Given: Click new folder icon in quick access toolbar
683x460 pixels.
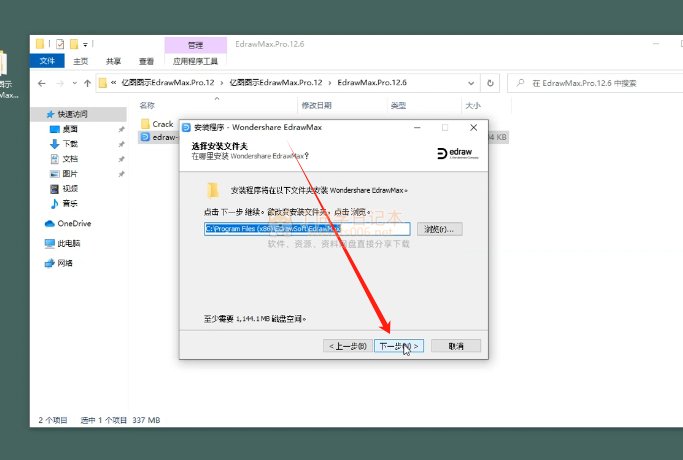Looking at the screenshot, I should (x=74, y=44).
